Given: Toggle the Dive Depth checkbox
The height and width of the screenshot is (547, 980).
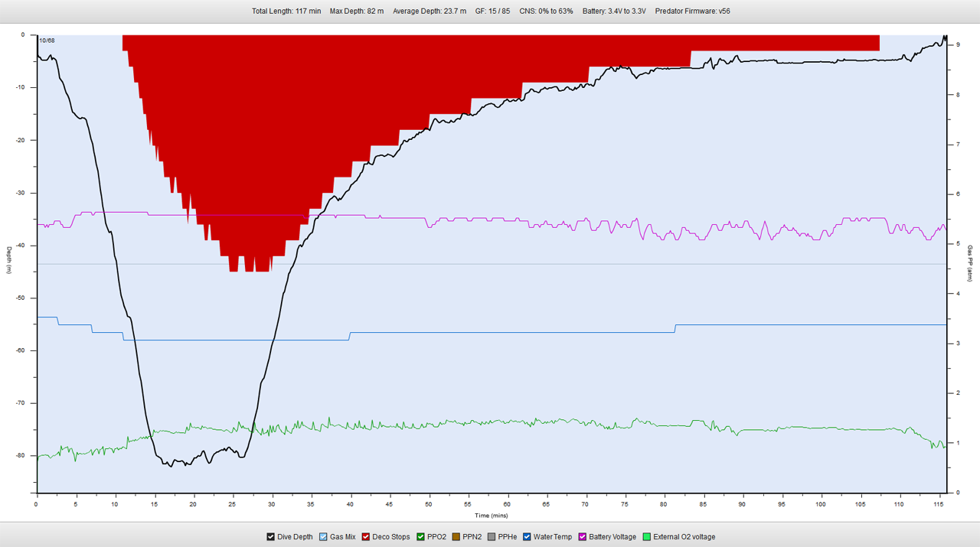Looking at the screenshot, I should coord(271,537).
